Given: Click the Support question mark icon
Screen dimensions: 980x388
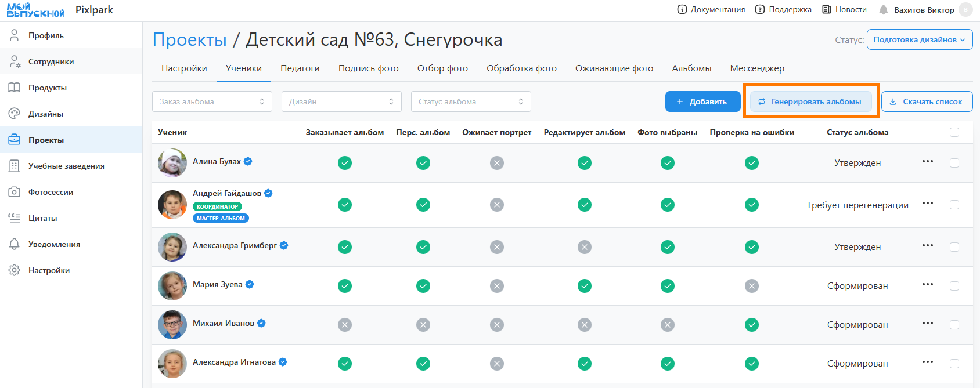Looking at the screenshot, I should tap(760, 9).
